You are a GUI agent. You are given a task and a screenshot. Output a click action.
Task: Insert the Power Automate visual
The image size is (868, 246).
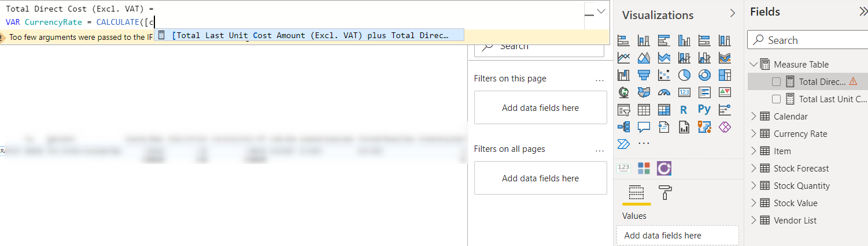(x=623, y=144)
